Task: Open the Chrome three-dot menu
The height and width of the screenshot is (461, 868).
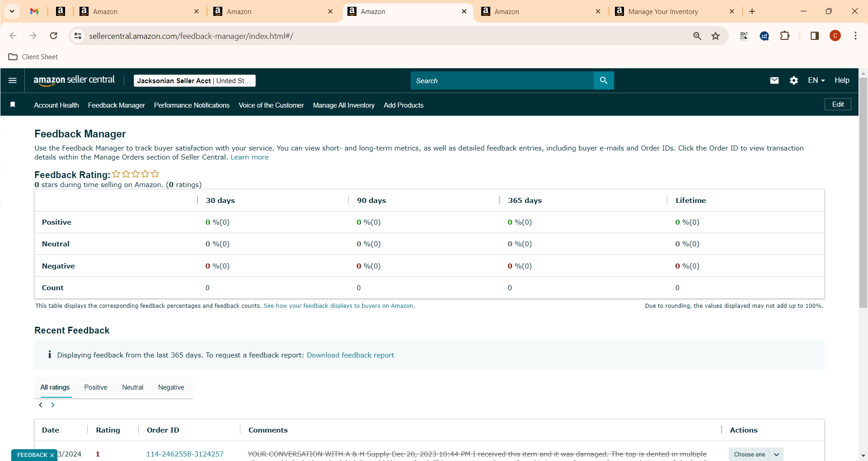Action: point(855,36)
